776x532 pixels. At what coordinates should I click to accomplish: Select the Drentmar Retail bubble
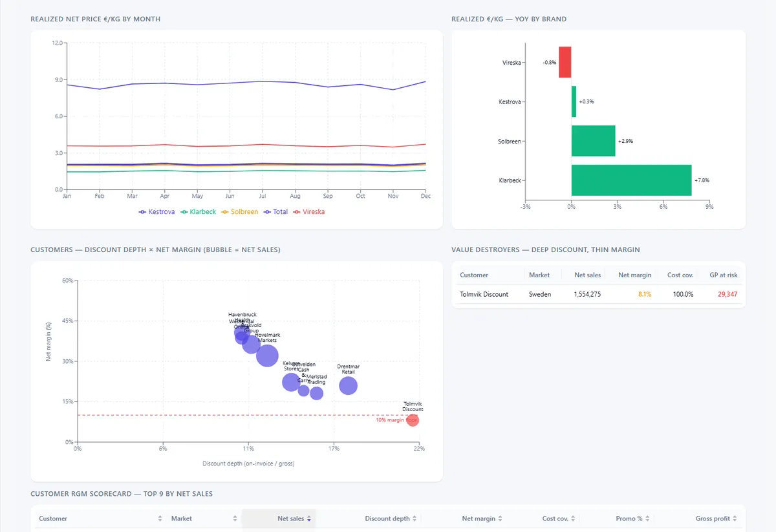(x=348, y=385)
